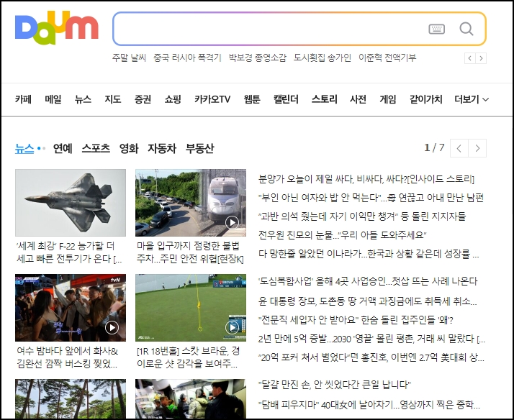Open 캘린더 service
The image size is (514, 420).
[x=286, y=99]
